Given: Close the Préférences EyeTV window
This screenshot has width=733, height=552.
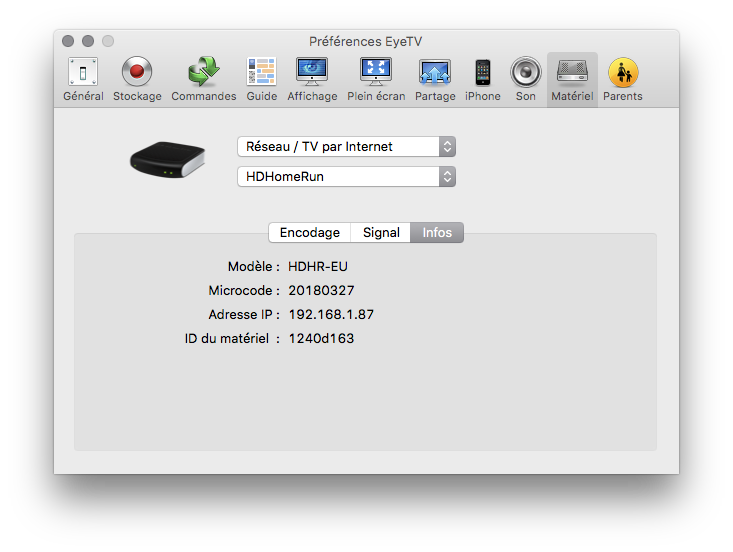Looking at the screenshot, I should point(68,41).
